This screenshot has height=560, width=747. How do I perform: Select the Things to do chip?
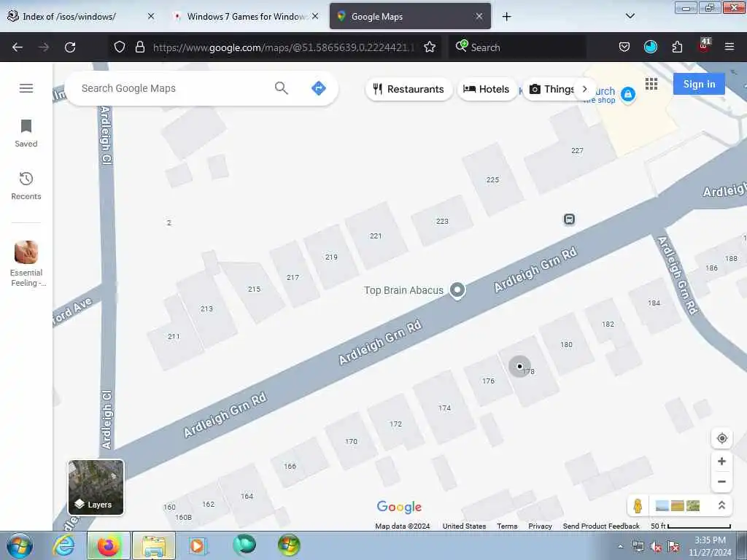(553, 89)
